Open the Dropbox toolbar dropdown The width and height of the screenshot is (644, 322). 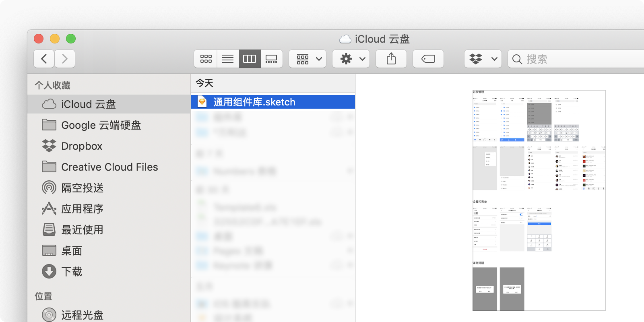483,59
